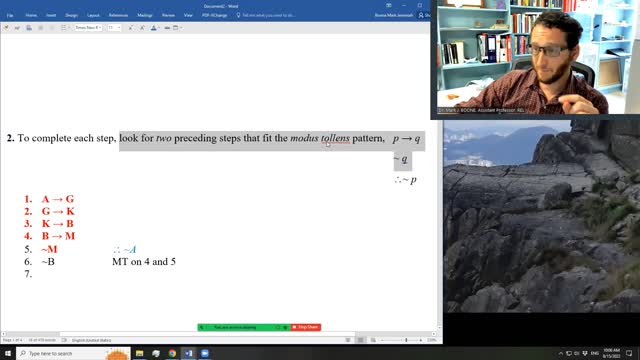This screenshot has width=640, height=360.
Task: Open the References ribbon tab
Action: 118,15
